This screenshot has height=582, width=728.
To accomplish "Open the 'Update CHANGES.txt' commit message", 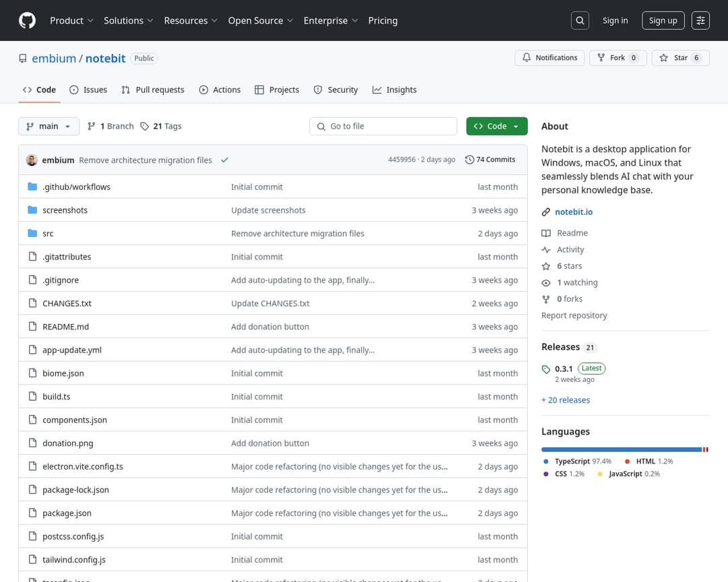I will 270,304.
